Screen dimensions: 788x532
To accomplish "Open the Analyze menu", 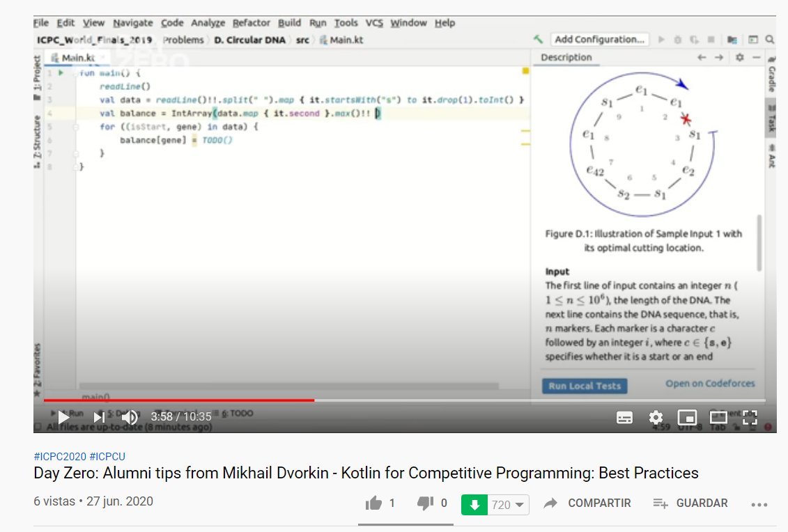I will point(208,22).
